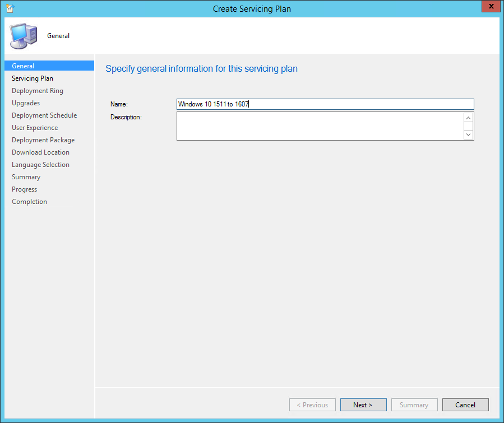The height and width of the screenshot is (423, 504).
Task: Proceed with the Next button
Action: pyautogui.click(x=363, y=405)
